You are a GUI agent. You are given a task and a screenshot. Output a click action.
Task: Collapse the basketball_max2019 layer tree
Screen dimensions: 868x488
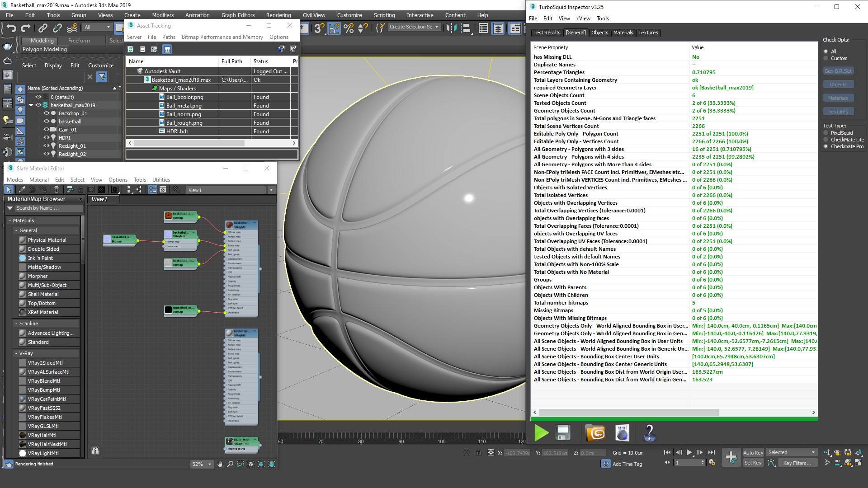31,105
